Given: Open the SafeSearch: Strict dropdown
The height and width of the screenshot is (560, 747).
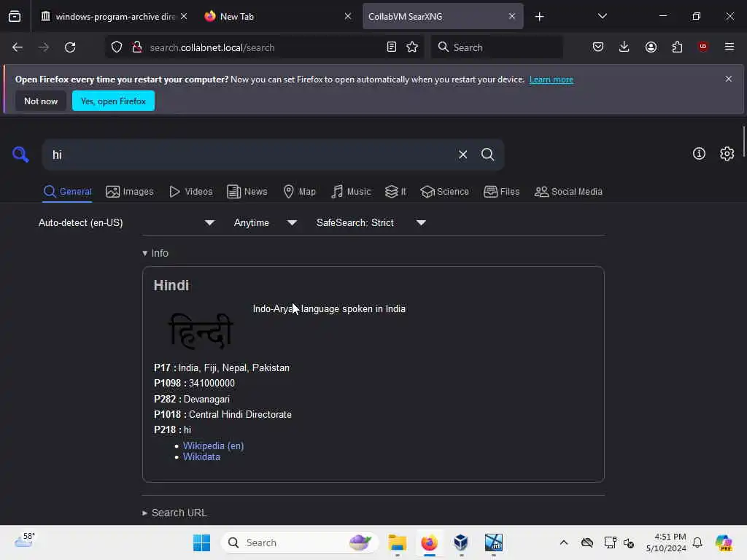Looking at the screenshot, I should pos(371,222).
